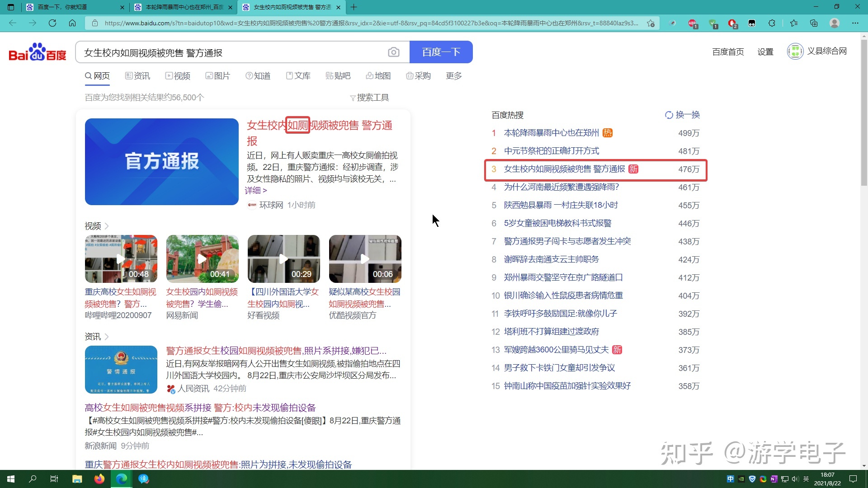This screenshot has width=868, height=488.
Task: Add page to favorites star icon
Action: (651, 23)
